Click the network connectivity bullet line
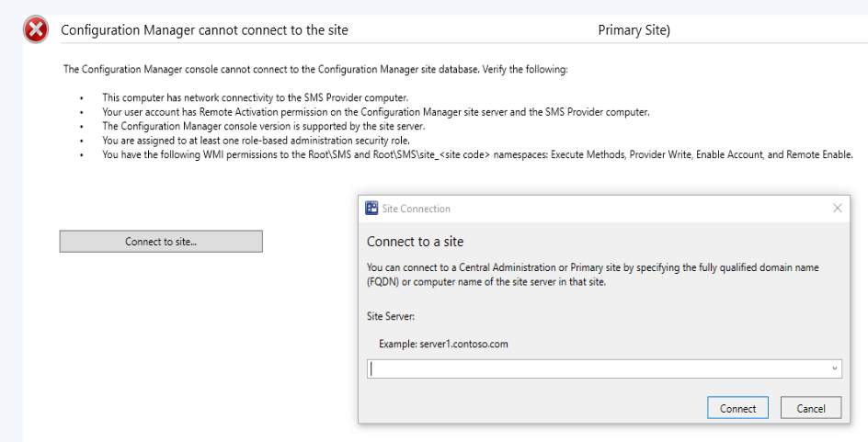Viewport: 868px width, 442px height. (255, 97)
